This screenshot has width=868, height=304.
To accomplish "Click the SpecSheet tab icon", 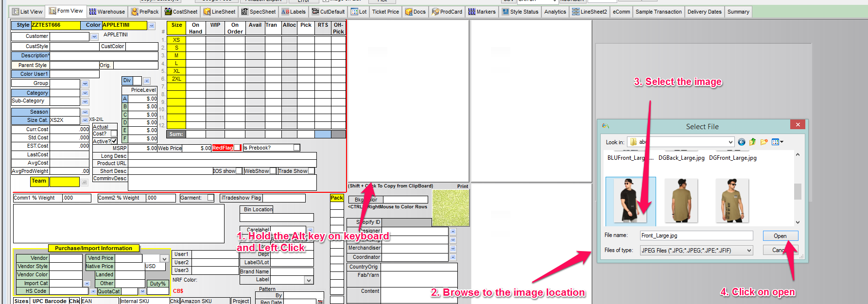I will point(244,12).
